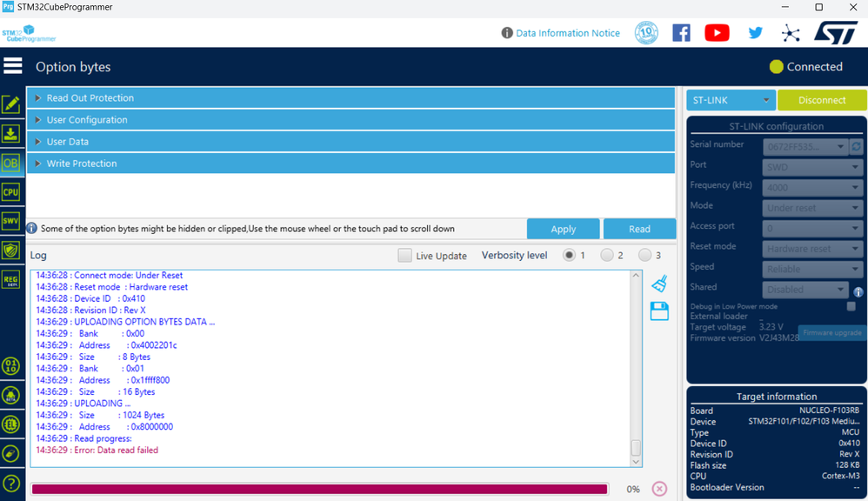Click the 'Read progress:' log line
This screenshot has height=501, width=868.
point(83,438)
